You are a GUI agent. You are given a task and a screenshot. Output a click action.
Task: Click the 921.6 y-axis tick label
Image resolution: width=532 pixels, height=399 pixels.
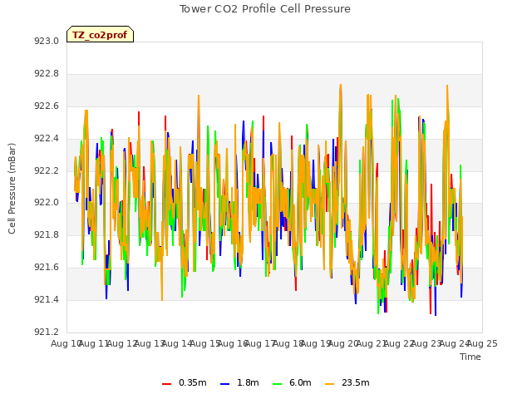pos(47,268)
